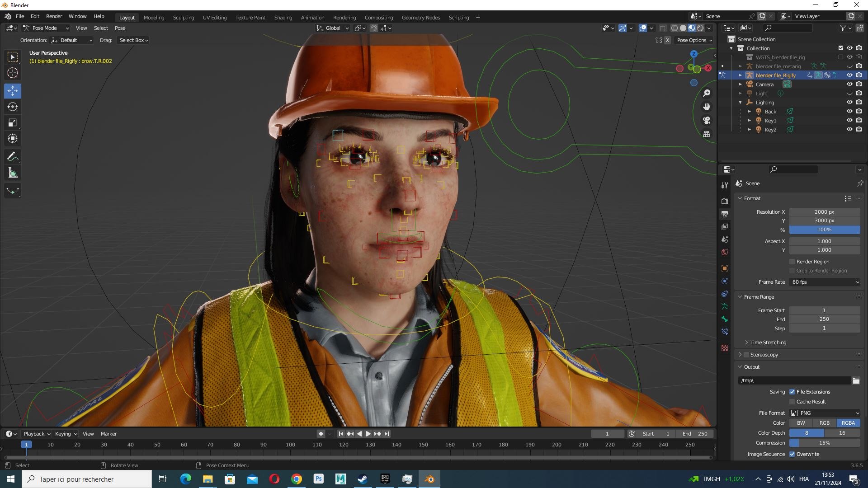This screenshot has width=868, height=488.
Task: Uncheck Overwrite option
Action: 792,454
